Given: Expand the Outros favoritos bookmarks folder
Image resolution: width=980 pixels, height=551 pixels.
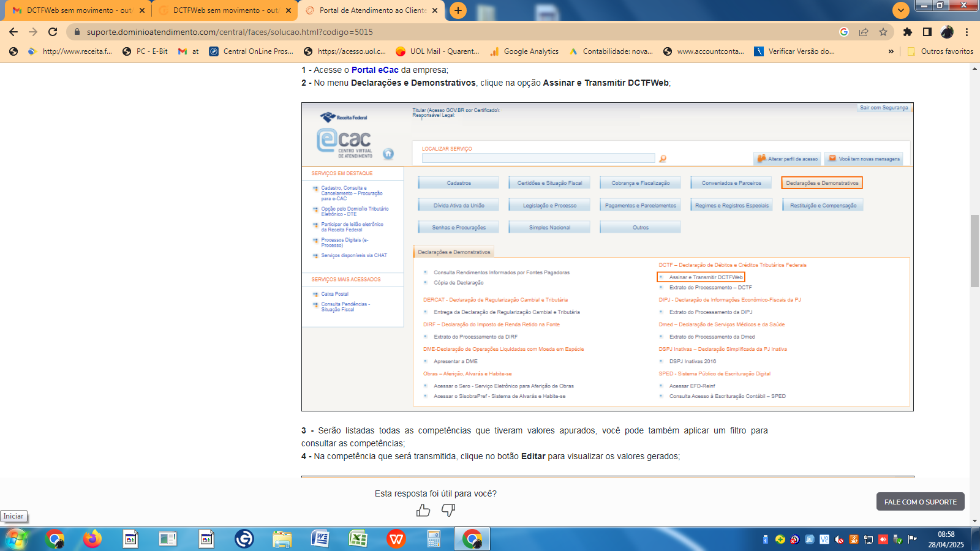Looking at the screenshot, I should point(940,51).
